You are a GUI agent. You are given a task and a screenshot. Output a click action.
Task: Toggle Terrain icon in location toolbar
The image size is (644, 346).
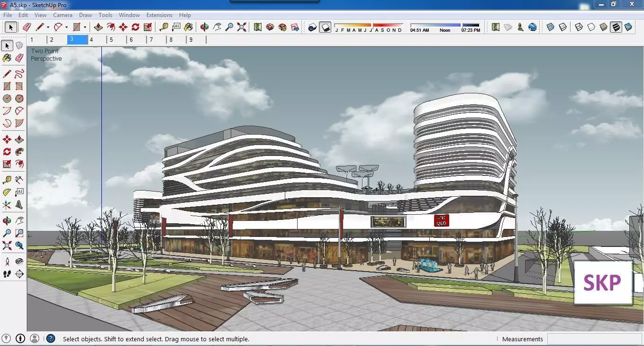click(508, 27)
